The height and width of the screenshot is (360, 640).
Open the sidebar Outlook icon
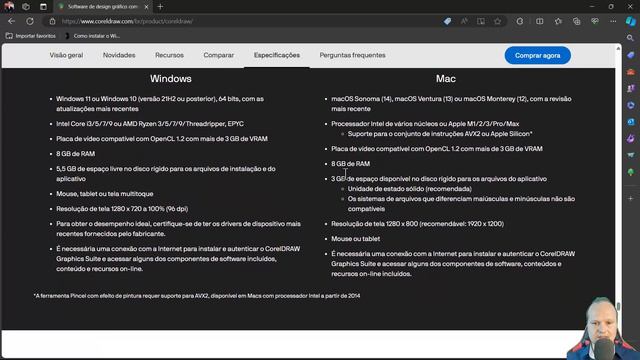[631, 122]
